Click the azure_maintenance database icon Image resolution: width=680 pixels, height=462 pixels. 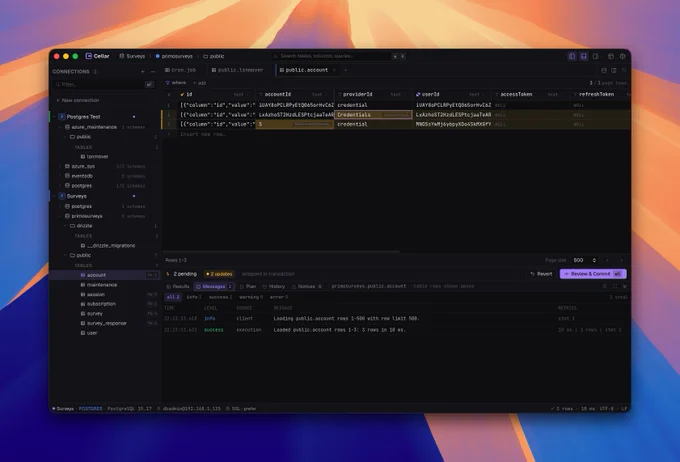pyautogui.click(x=67, y=127)
